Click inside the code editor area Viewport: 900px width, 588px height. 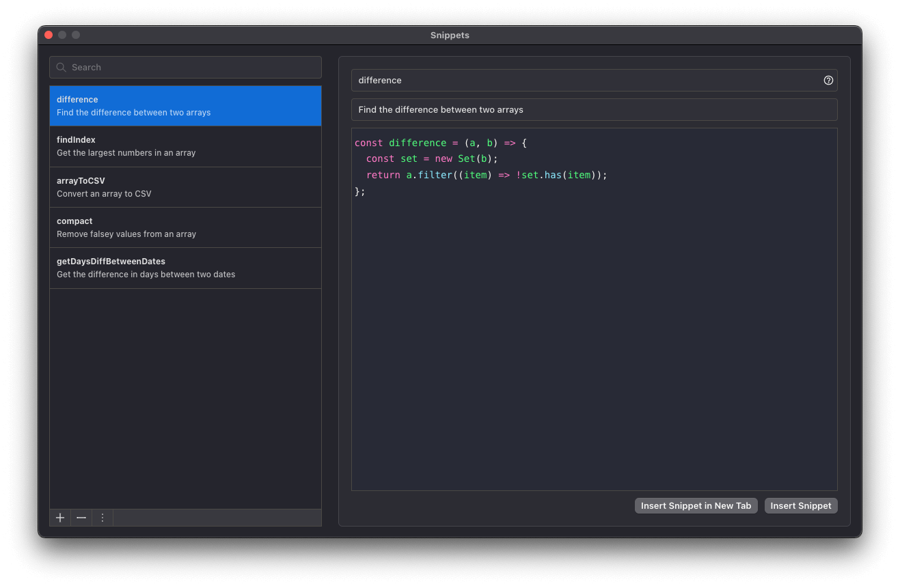pyautogui.click(x=594, y=309)
